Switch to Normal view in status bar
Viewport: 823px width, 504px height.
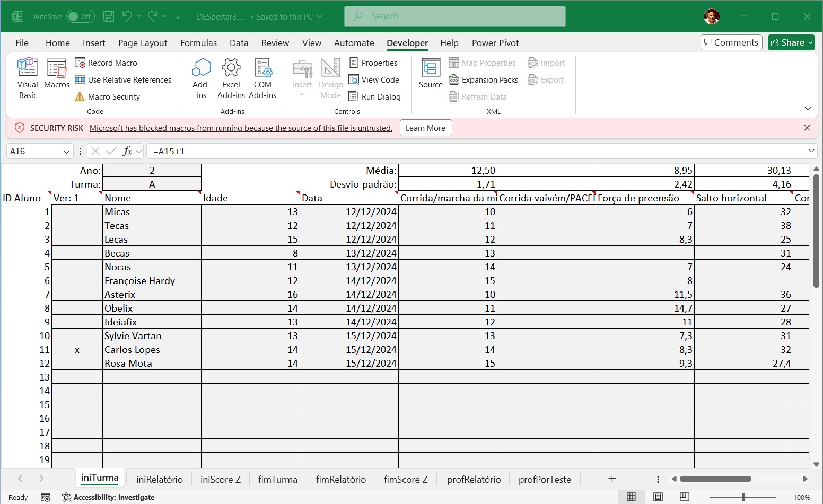tap(631, 497)
